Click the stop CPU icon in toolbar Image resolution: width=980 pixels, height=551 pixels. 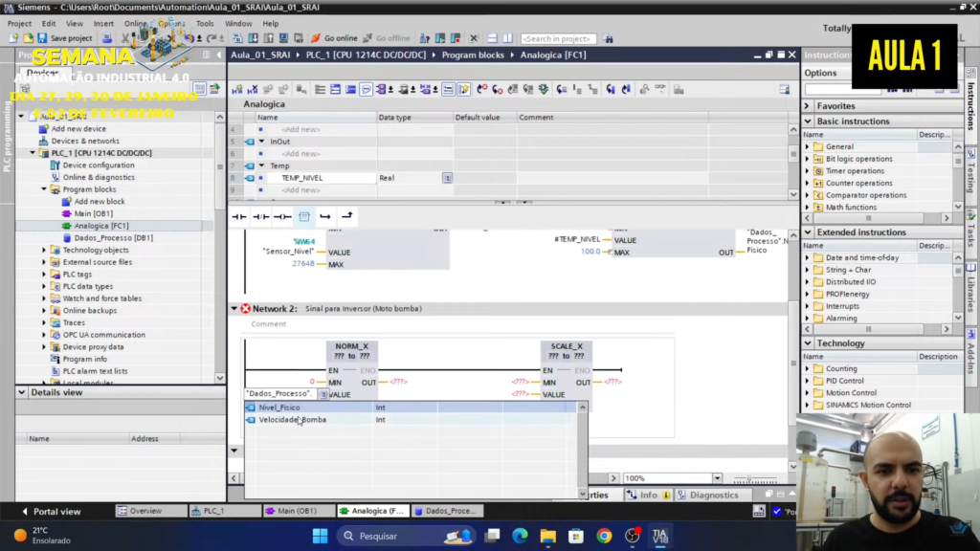(x=456, y=38)
